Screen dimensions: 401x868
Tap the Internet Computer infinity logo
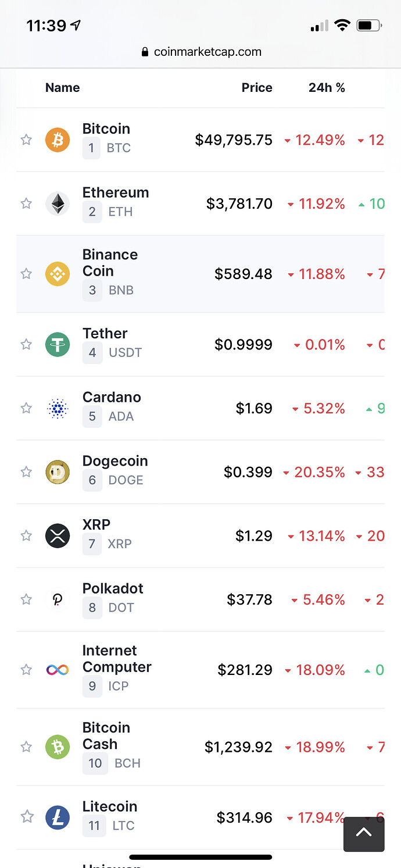point(58,670)
